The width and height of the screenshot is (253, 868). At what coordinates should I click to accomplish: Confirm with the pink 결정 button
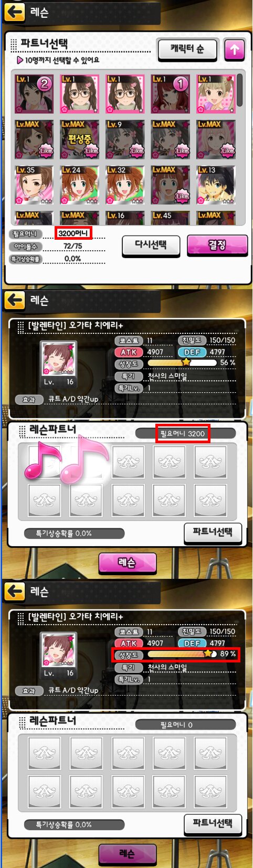tap(217, 245)
